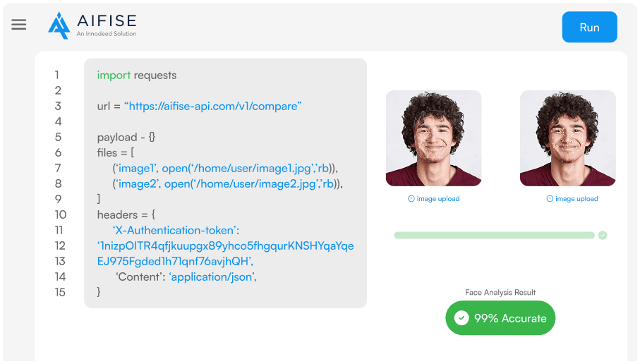Screen dimensions: 640x364
Task: Run the code with the Run button
Action: point(589,27)
